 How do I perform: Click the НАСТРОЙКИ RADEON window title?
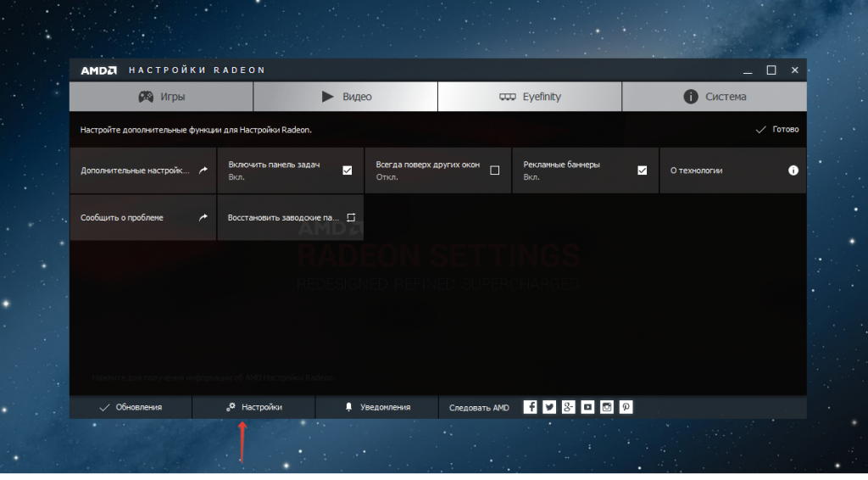point(197,70)
